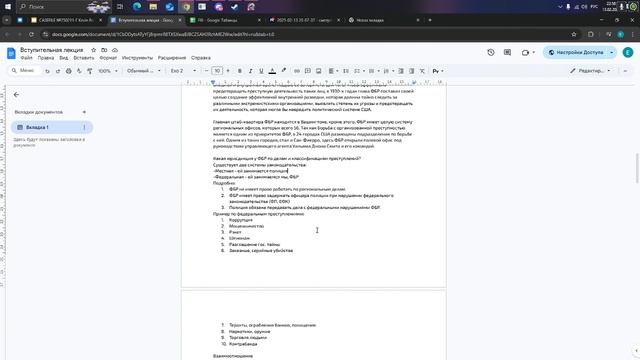
Task: Open the Google Docs home logo
Action: pyautogui.click(x=11, y=53)
